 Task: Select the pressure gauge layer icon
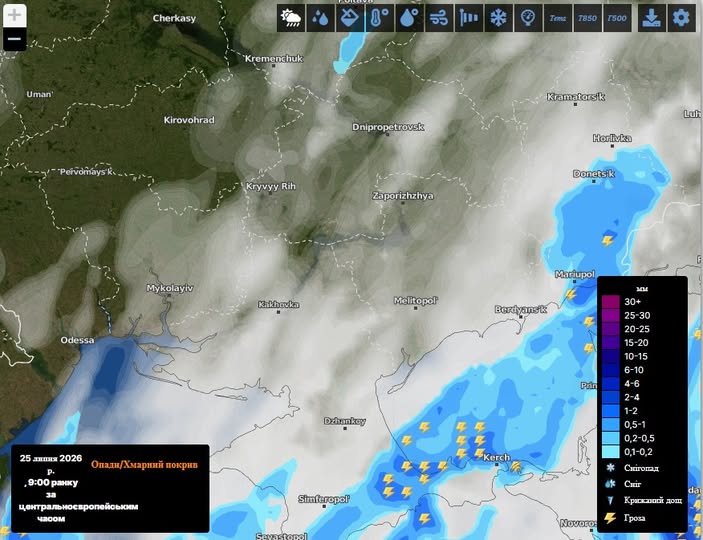pyautogui.click(x=528, y=18)
